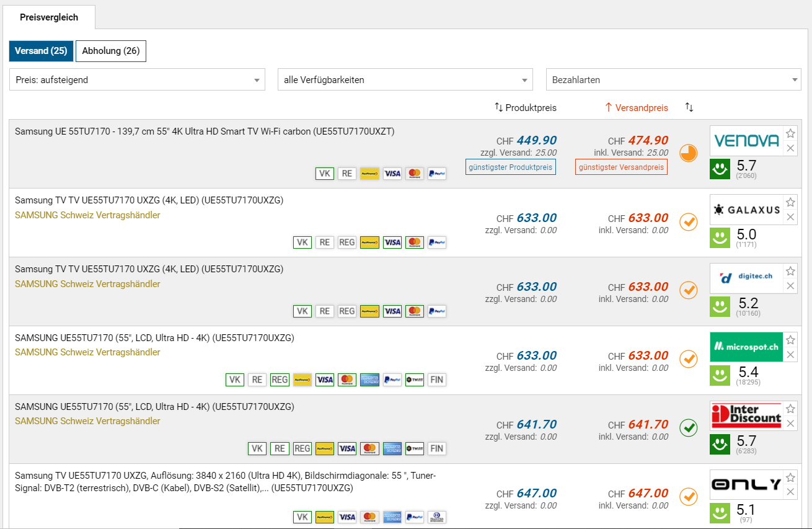Open the "Preis: aufsteigend" sort dropdown
The height and width of the screenshot is (529, 812).
[137, 80]
